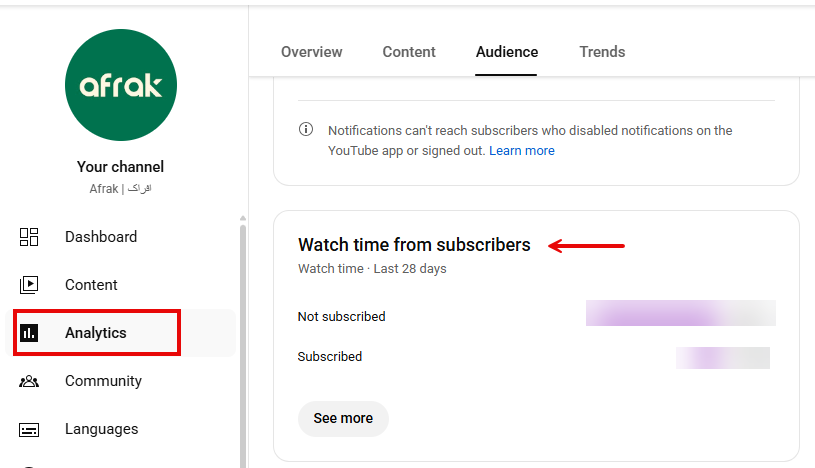Click the Analytics bar chart icon
815x468 pixels.
click(x=29, y=333)
